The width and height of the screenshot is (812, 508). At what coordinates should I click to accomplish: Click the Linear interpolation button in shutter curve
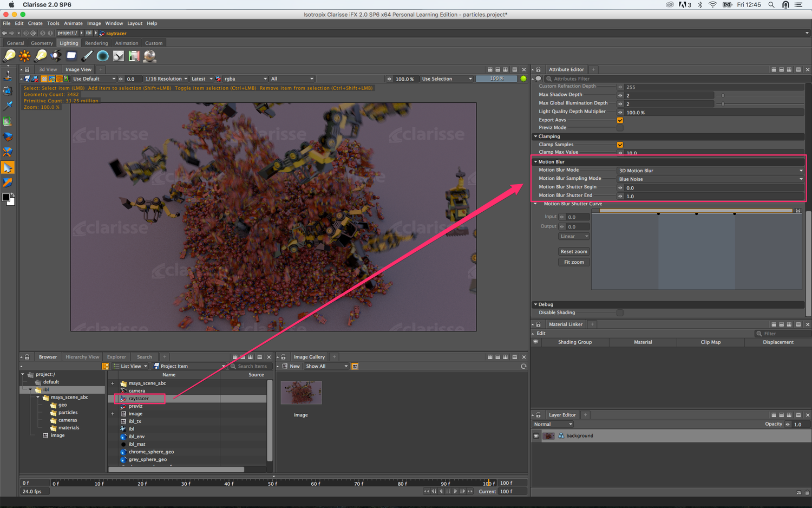tap(574, 237)
